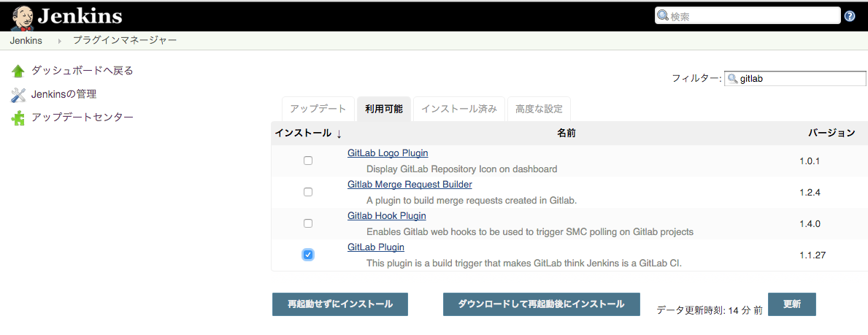This screenshot has width=868, height=335.
Task: Click the green up arrow dashboard icon
Action: [x=18, y=71]
